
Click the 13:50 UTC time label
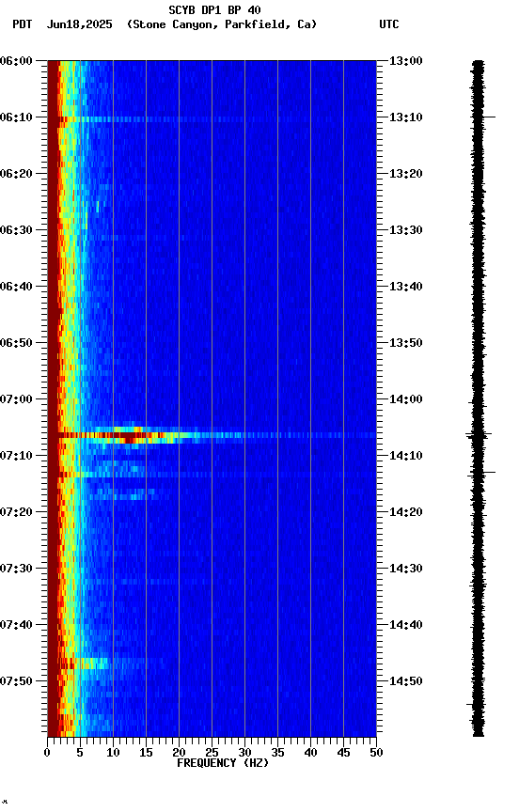[x=405, y=343]
